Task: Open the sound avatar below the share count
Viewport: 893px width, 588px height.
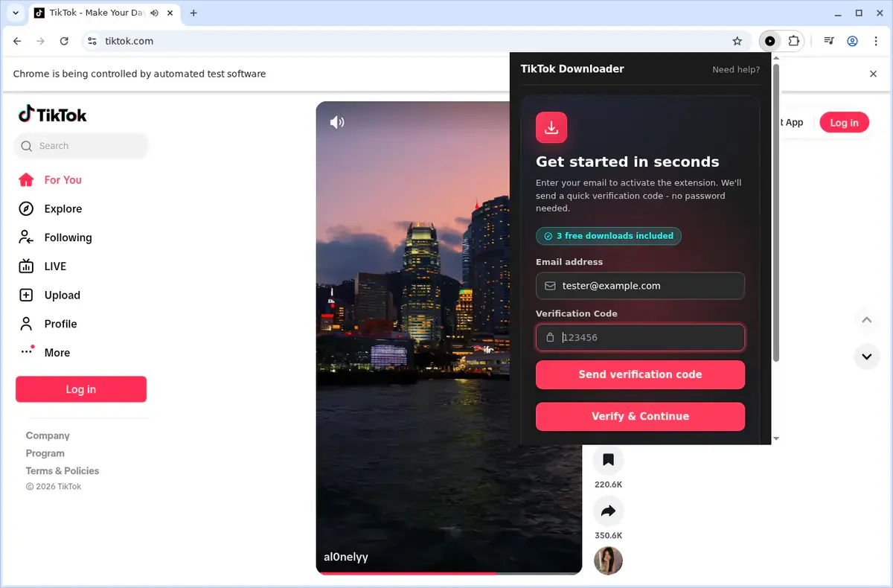Action: coord(608,560)
